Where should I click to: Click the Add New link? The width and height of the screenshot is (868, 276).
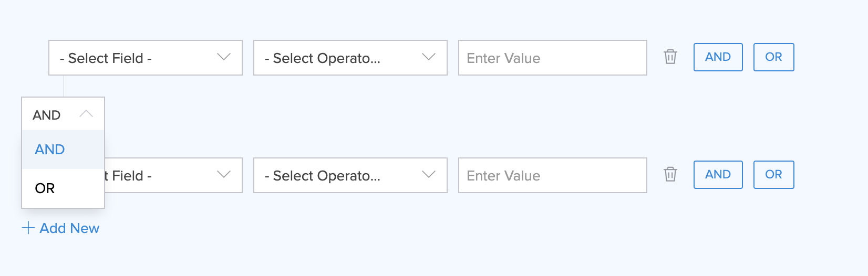69,228
